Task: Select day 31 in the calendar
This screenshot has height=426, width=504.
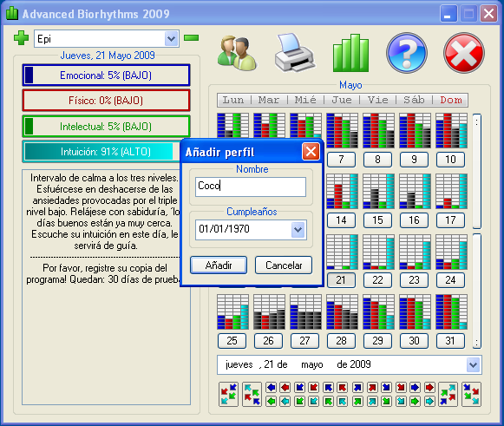Action: coord(450,341)
